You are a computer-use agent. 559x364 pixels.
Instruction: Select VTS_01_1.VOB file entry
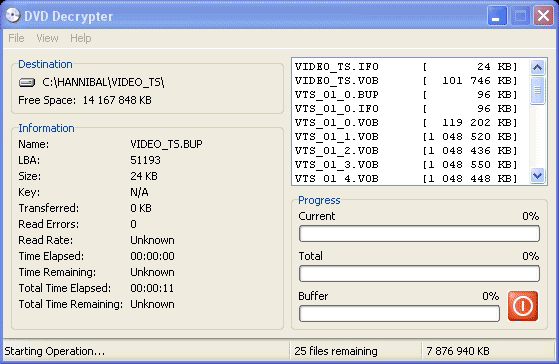[406, 137]
